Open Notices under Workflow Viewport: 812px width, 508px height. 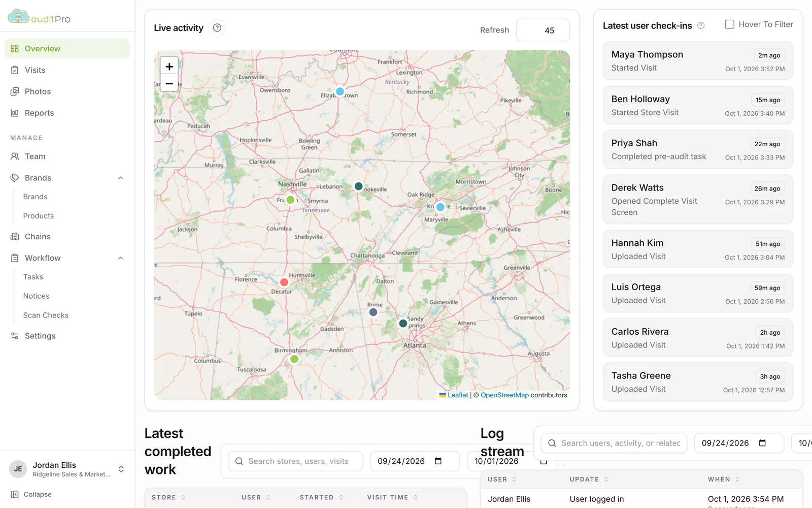pyautogui.click(x=36, y=296)
